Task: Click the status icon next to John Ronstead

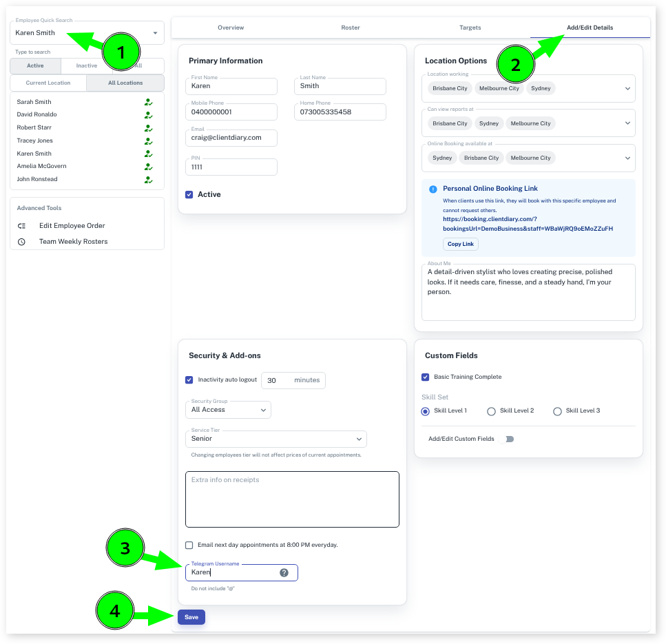Action: 148,180
